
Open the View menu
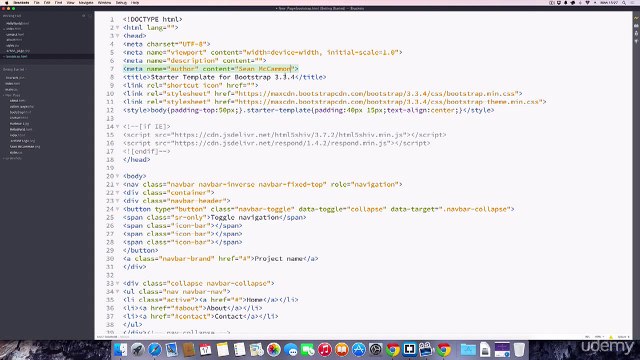tap(70, 3)
